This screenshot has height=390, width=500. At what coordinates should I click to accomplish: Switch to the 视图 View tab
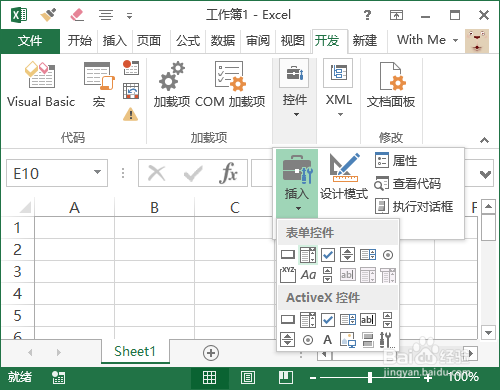[x=293, y=41]
